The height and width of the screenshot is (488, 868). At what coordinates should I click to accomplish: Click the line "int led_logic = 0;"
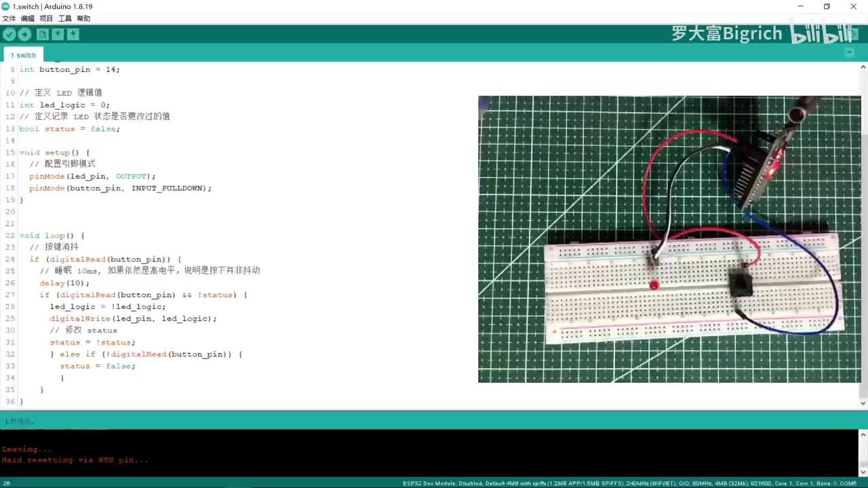(64, 105)
